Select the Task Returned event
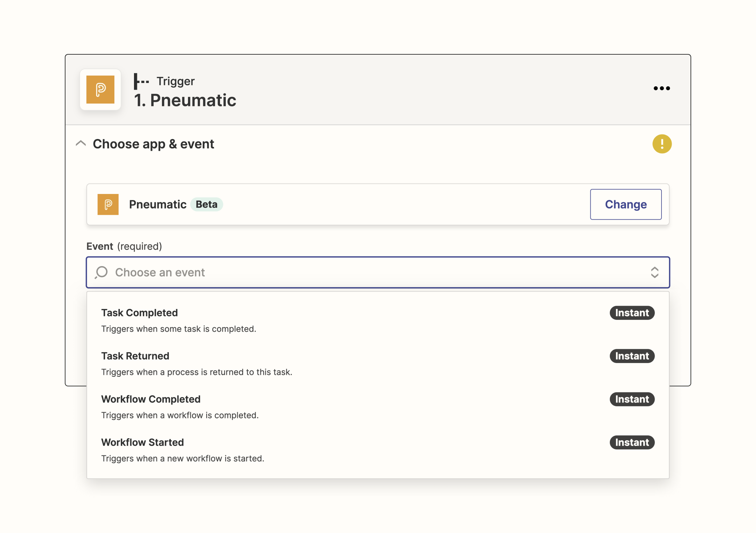 (378, 363)
